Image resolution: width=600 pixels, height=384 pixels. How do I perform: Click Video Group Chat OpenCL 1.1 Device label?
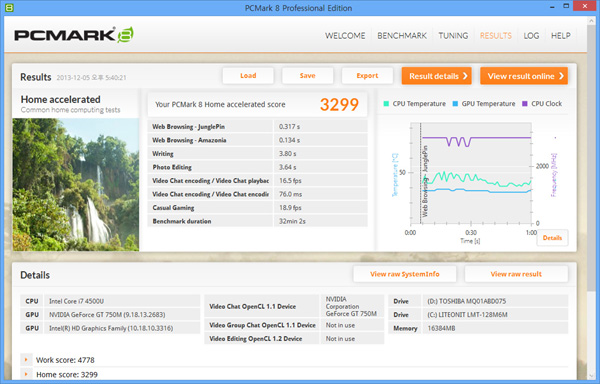[262, 325]
